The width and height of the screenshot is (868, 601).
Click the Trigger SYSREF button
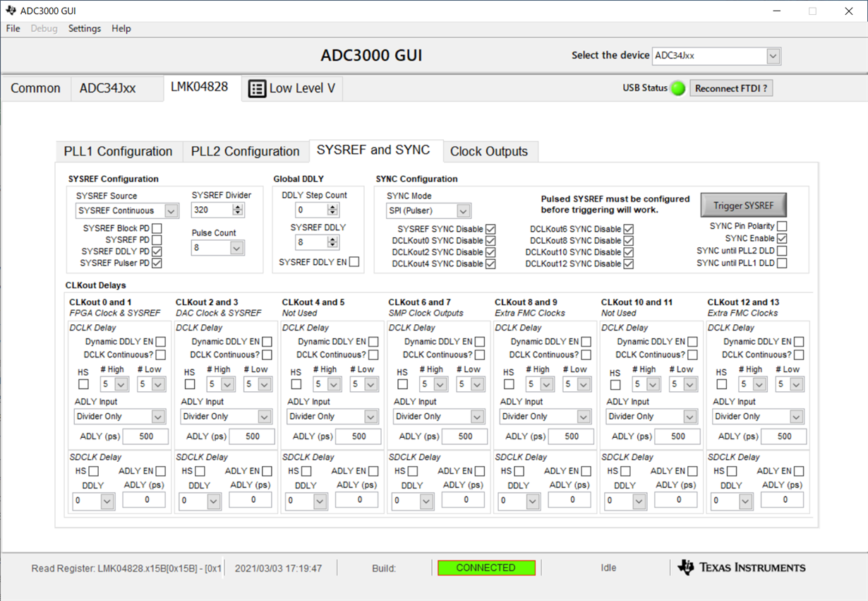(743, 206)
